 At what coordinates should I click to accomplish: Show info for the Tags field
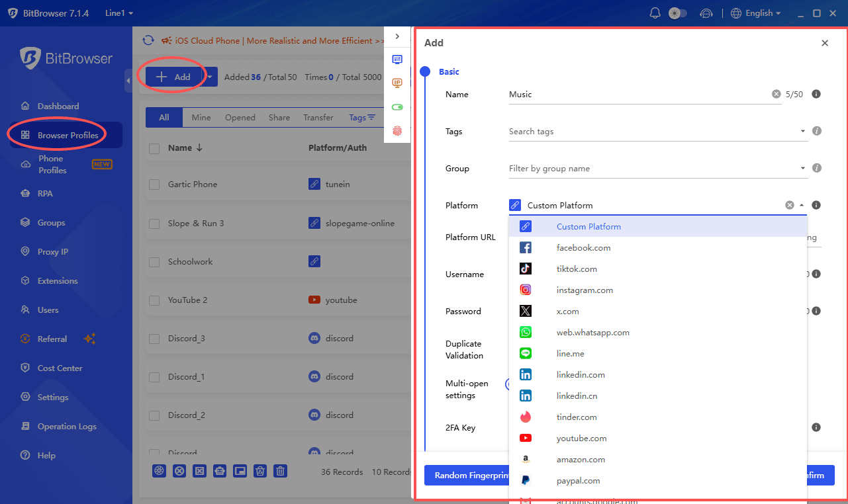coord(816,131)
